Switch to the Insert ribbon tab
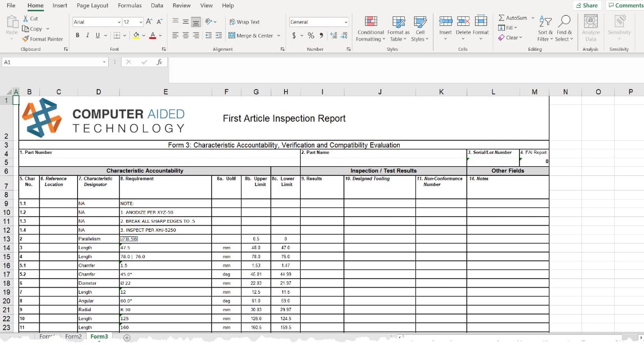644x345 pixels. click(x=60, y=5)
